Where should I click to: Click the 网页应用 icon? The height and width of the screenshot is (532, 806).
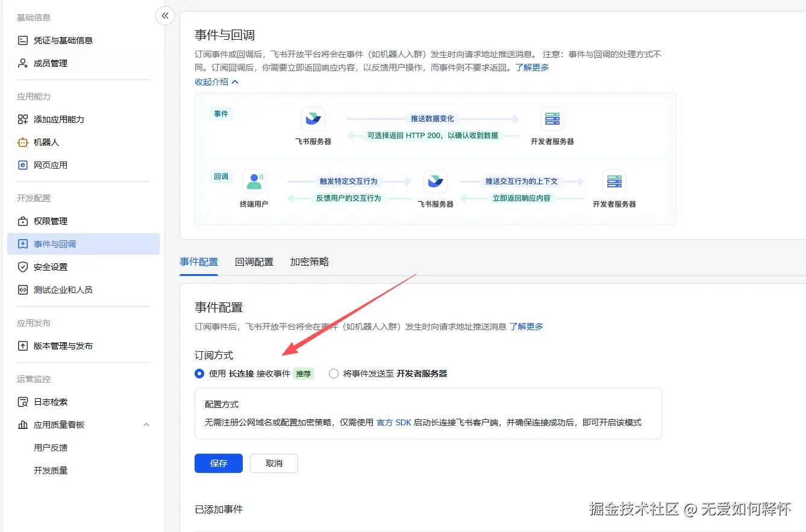point(23,165)
